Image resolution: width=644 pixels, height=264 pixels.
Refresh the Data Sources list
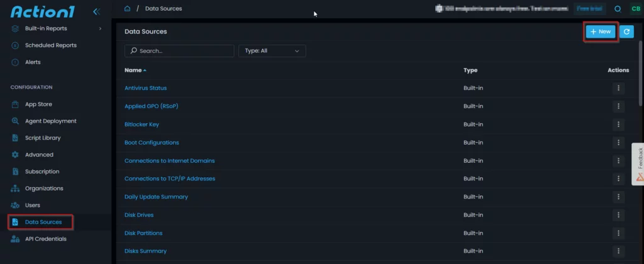point(626,31)
